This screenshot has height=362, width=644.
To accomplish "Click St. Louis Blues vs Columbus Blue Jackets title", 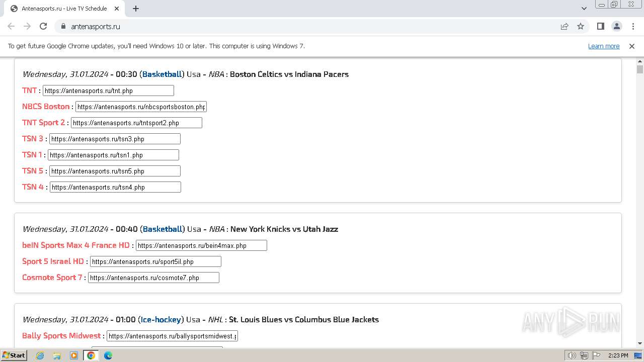I will click(x=304, y=319).
